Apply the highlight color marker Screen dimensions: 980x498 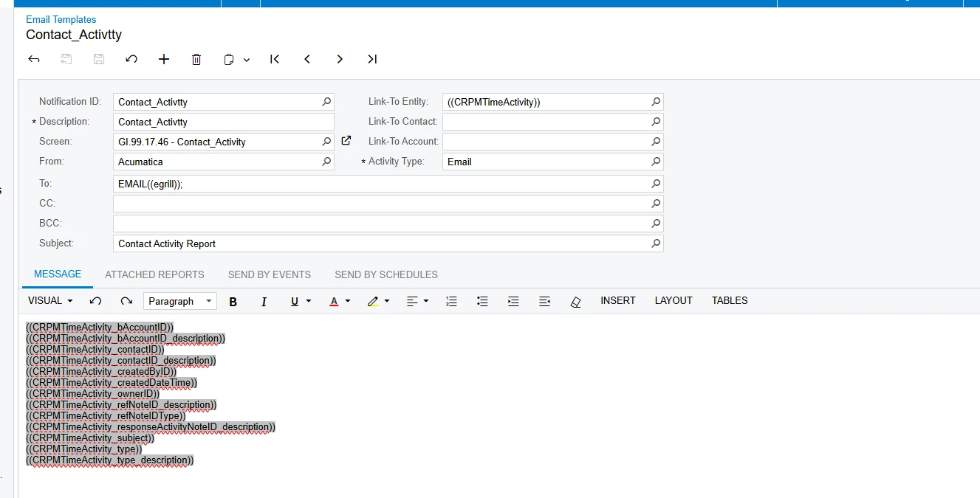coord(373,301)
